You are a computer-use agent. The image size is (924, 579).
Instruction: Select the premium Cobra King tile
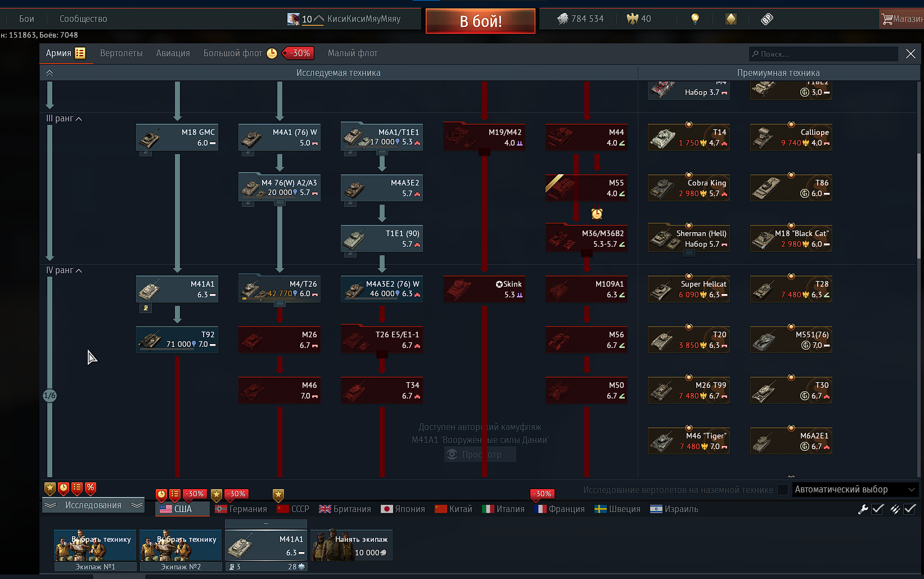(x=689, y=188)
